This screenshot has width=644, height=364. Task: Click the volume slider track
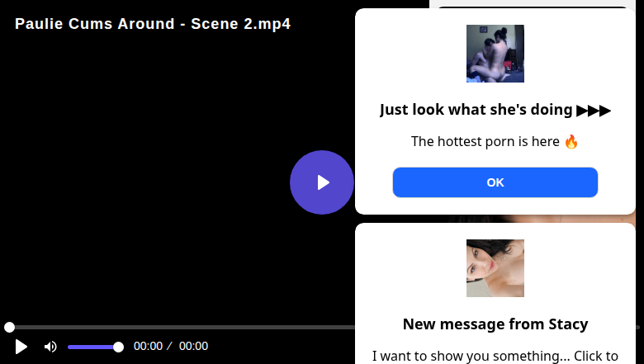pyautogui.click(x=92, y=347)
